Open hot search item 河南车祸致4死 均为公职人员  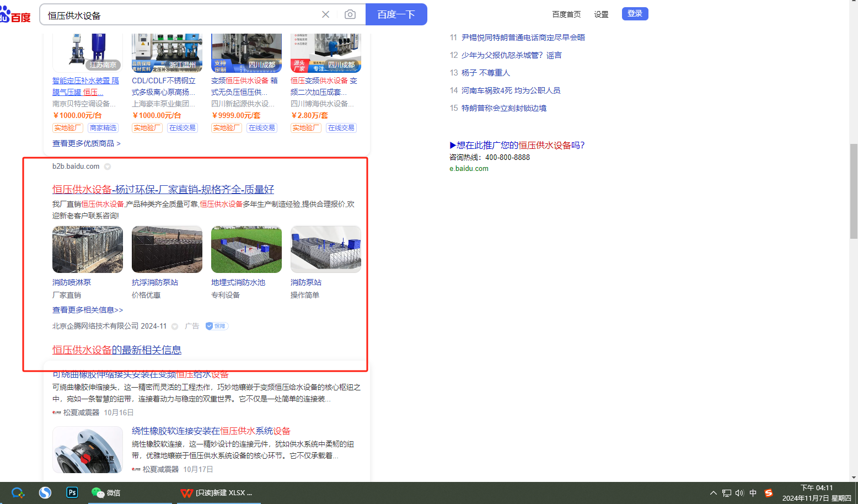point(511,90)
